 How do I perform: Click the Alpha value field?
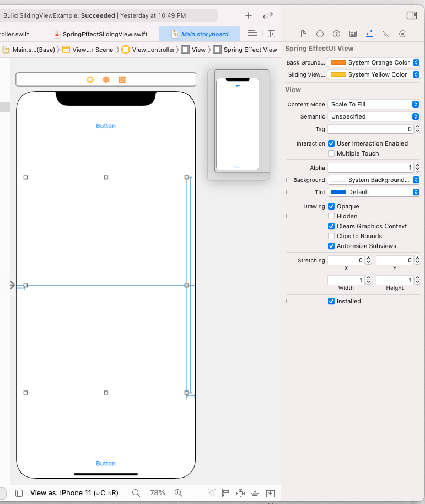tap(370, 168)
